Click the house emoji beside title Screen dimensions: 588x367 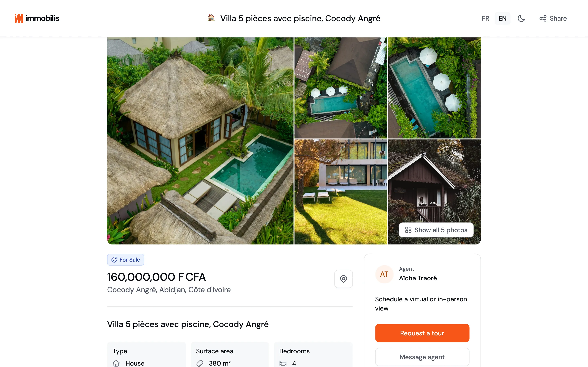point(211,18)
